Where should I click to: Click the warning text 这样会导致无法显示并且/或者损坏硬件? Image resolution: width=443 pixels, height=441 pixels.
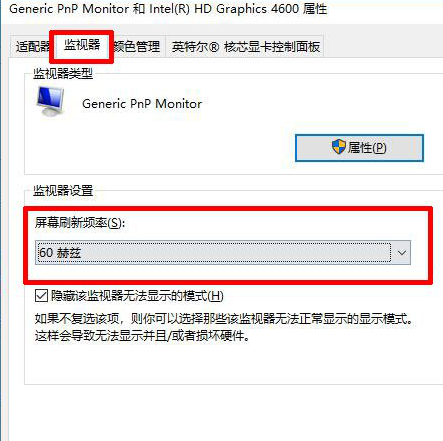click(142, 335)
